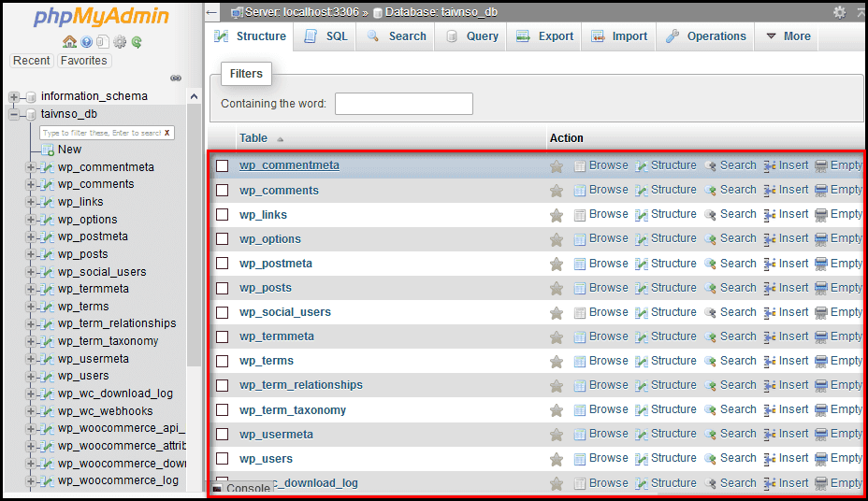
Task: Click Empty icon for wp_terms row
Action: (x=821, y=361)
